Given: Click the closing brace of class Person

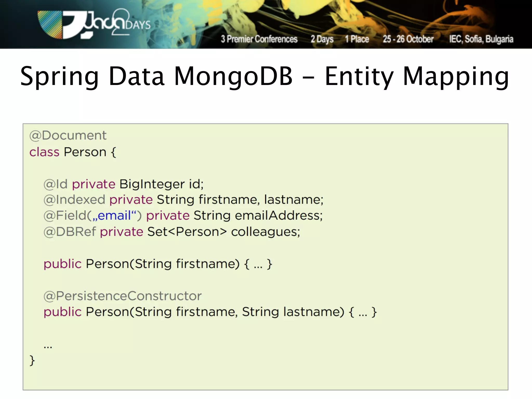Looking at the screenshot, I should tap(32, 361).
